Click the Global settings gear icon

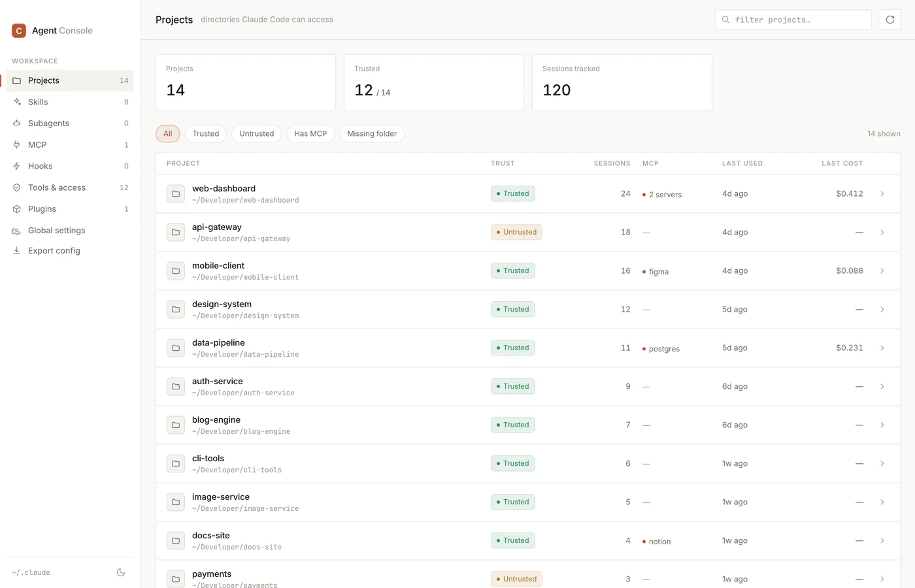[x=17, y=231]
